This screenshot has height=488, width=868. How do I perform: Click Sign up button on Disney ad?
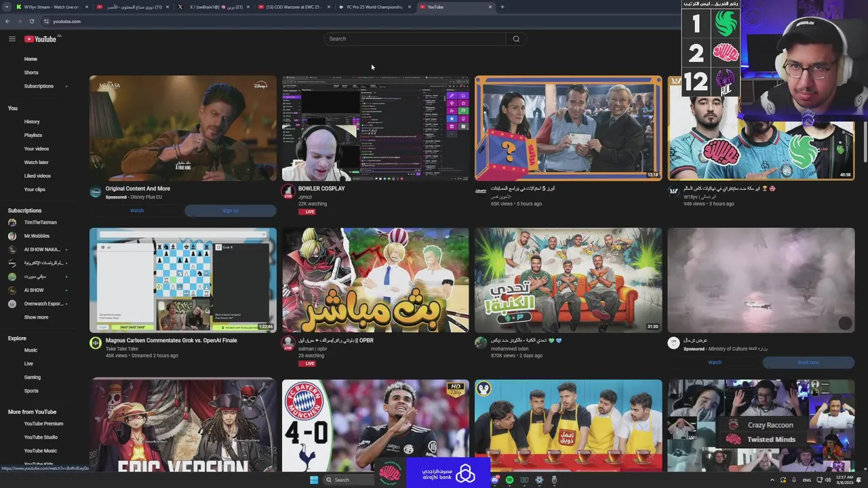(x=231, y=210)
